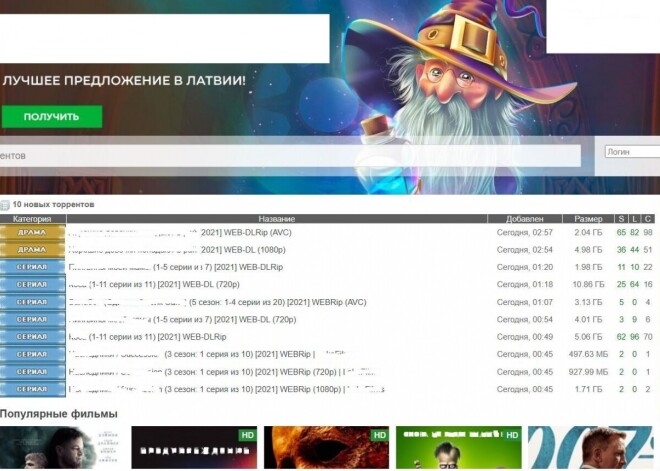Image resolution: width=660 pixels, height=471 pixels.
Task: Click the size value 4.01 ГБ
Action: [x=588, y=319]
